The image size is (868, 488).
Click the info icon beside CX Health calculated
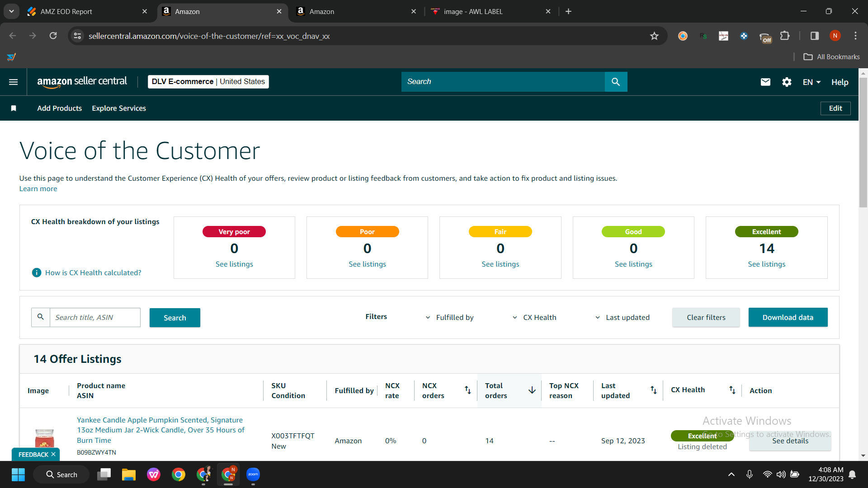pos(37,272)
